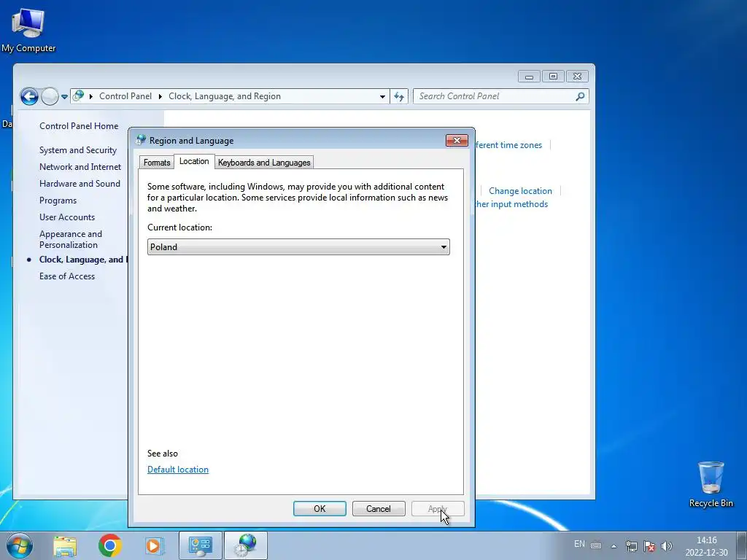This screenshot has width=747, height=560.
Task: Open Network and Internet category
Action: point(80,167)
